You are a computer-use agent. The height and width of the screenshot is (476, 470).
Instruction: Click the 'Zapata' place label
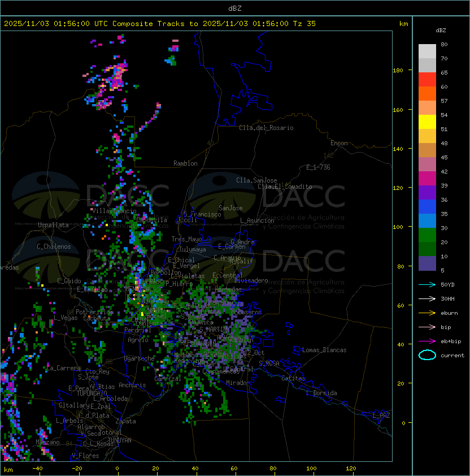[x=125, y=421]
